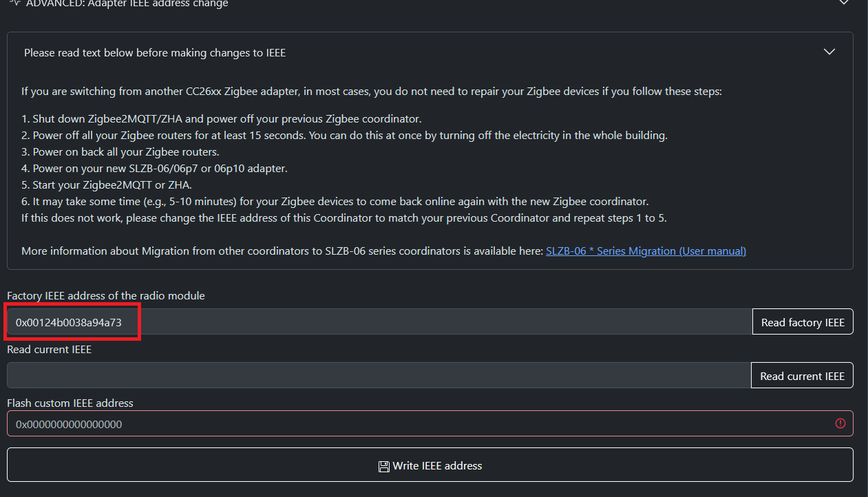The width and height of the screenshot is (868, 497).
Task: Click the "ADVANCED: Adapter IEEE address change" heading text
Action: [127, 3]
